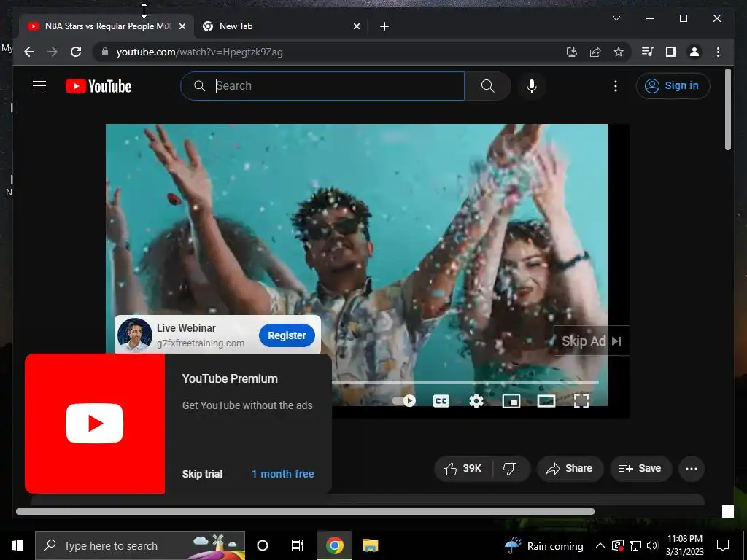Open Rain coming weather widget
Screen dimensions: 747x560
(544, 545)
